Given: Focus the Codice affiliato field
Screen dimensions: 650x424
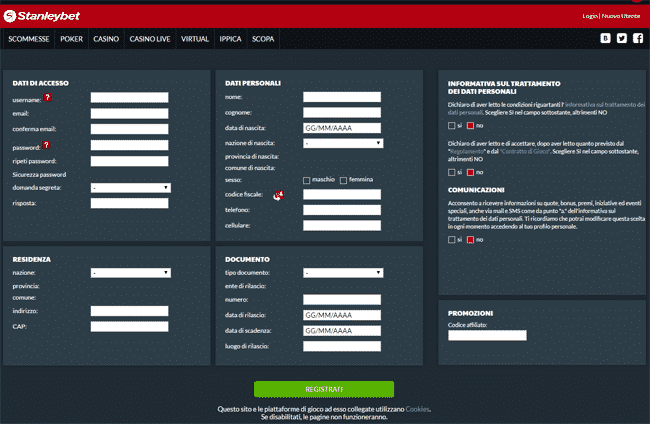Looking at the screenshot, I should point(487,335).
